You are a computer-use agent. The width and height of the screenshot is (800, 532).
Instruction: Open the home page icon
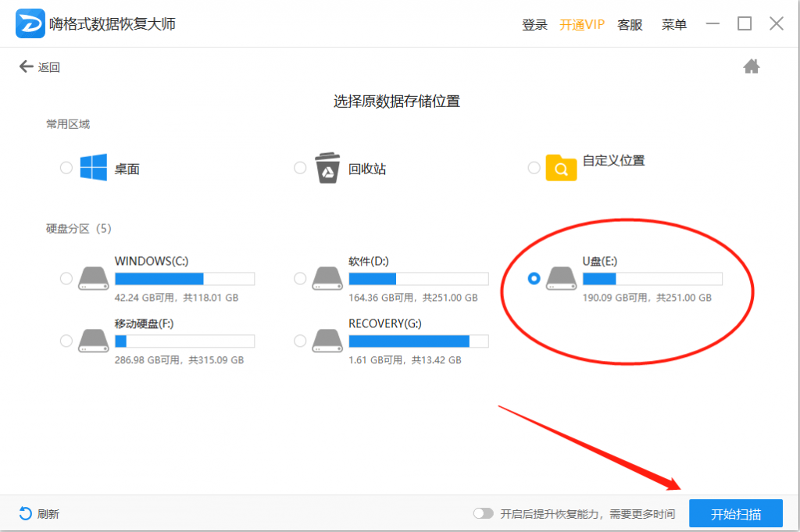click(751, 66)
